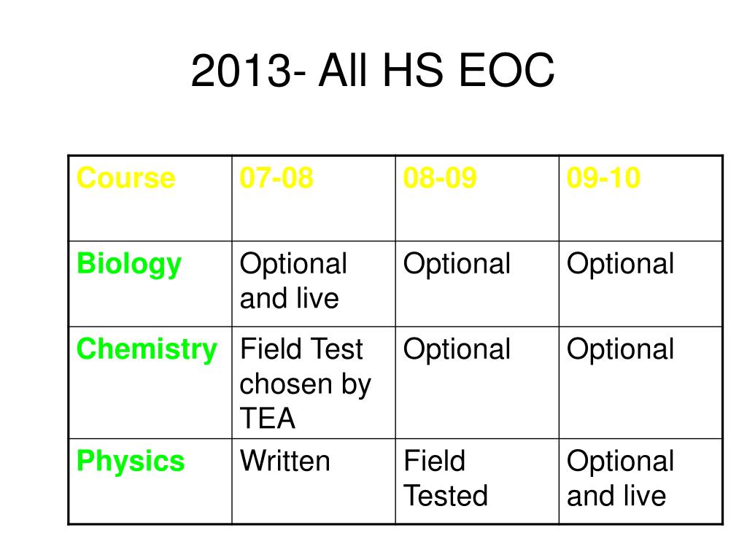Click the '09-10' column header
This screenshot has width=747, height=560.
[640, 198]
